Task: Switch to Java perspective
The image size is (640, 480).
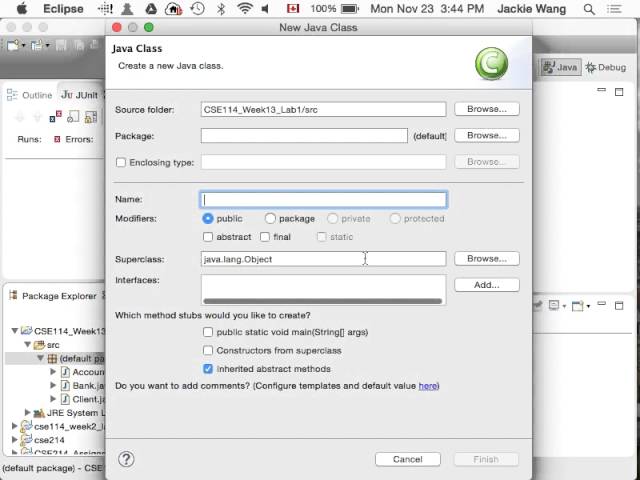Action: coord(561,67)
